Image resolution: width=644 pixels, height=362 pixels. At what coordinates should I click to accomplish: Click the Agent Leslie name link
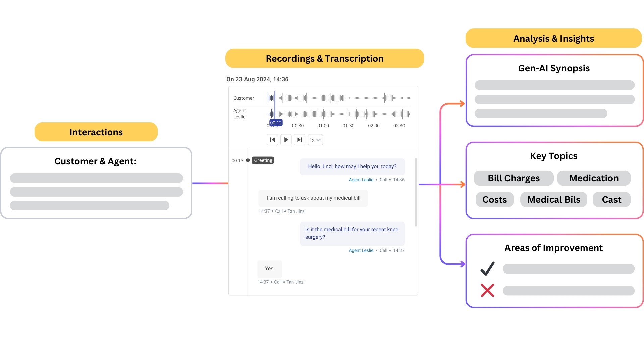click(x=361, y=180)
